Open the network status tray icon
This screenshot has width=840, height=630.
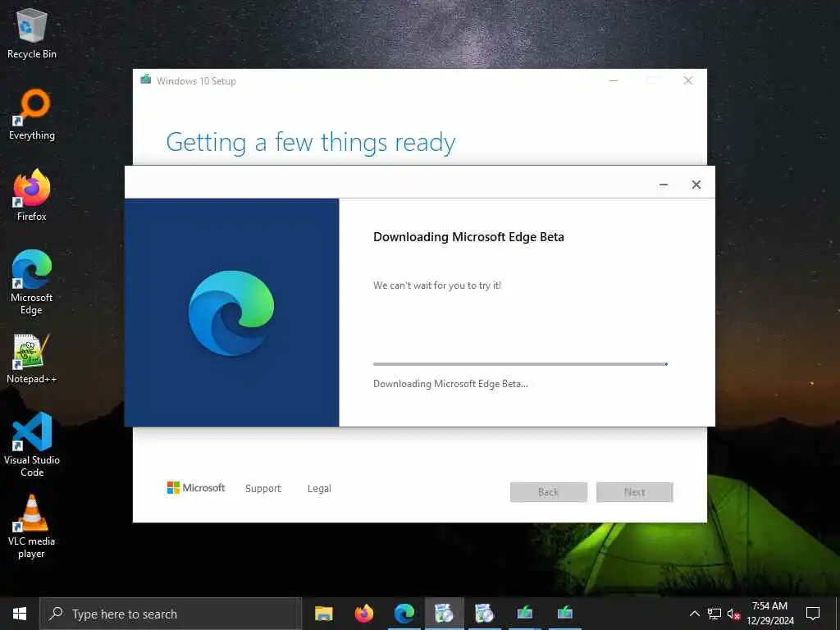[714, 614]
